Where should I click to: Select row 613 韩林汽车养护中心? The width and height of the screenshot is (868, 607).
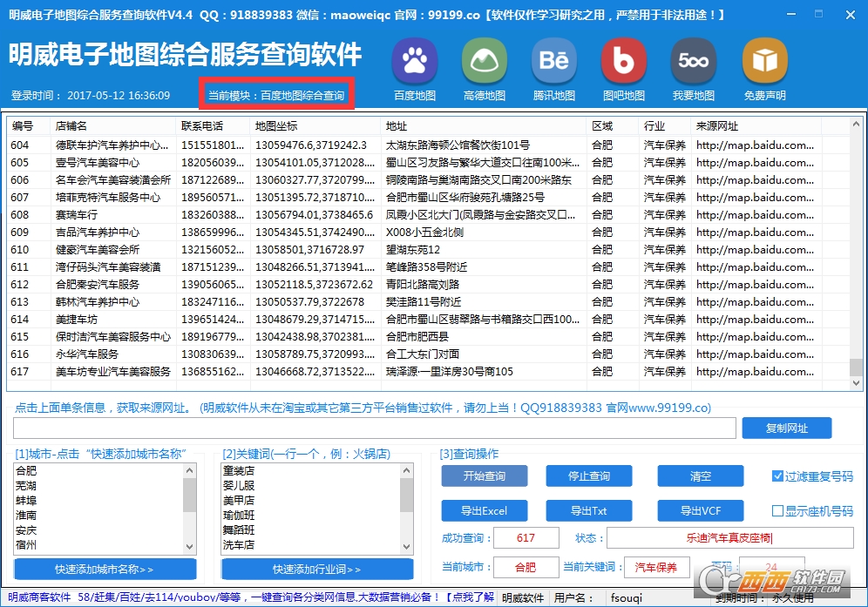(x=427, y=301)
